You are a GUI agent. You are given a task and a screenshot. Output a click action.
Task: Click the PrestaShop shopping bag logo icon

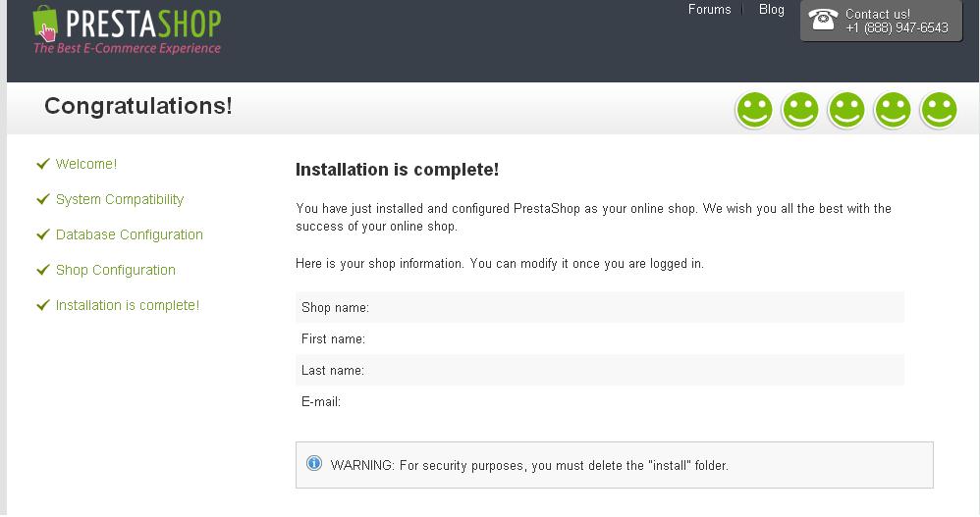(45, 24)
